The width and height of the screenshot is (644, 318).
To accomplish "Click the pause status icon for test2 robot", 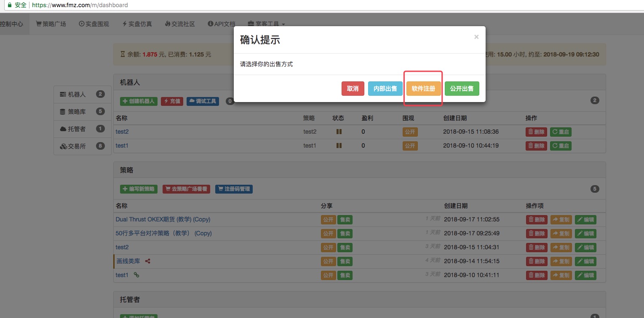I will click(339, 132).
